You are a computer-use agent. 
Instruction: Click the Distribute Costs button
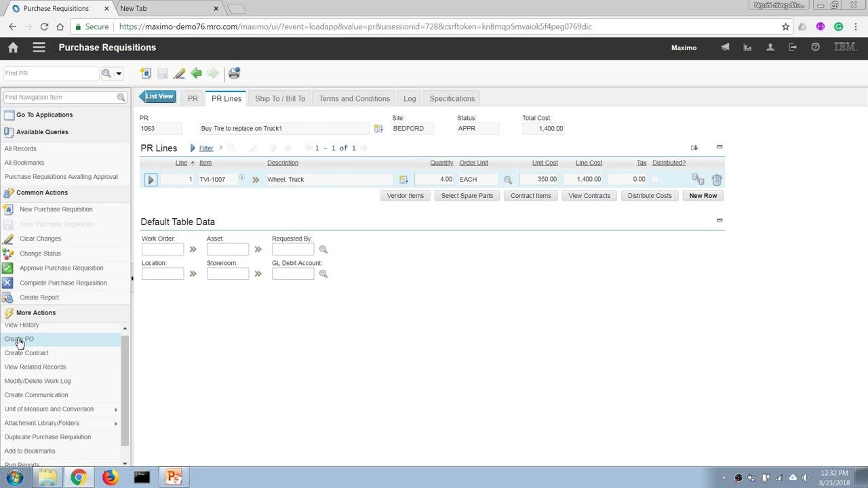click(650, 196)
